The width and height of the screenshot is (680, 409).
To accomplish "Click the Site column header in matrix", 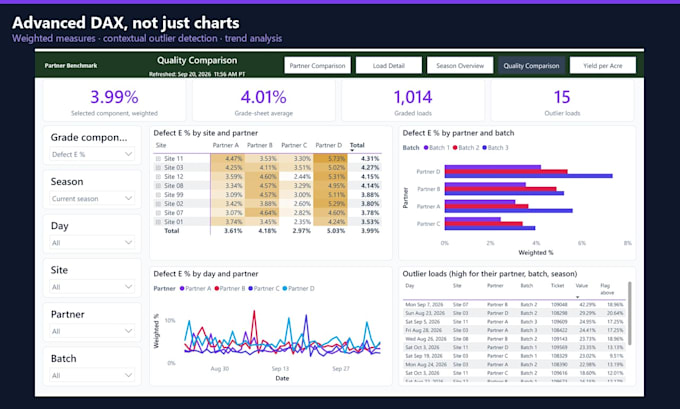I will [x=161, y=145].
